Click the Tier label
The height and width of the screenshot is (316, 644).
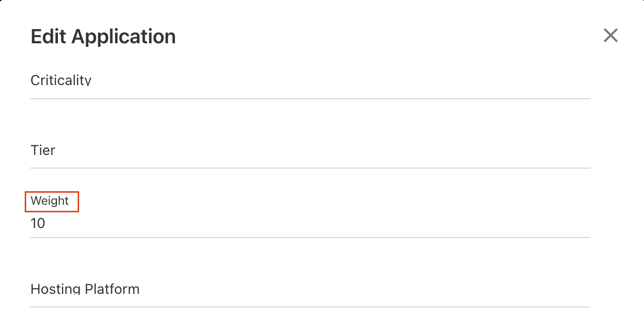click(43, 150)
